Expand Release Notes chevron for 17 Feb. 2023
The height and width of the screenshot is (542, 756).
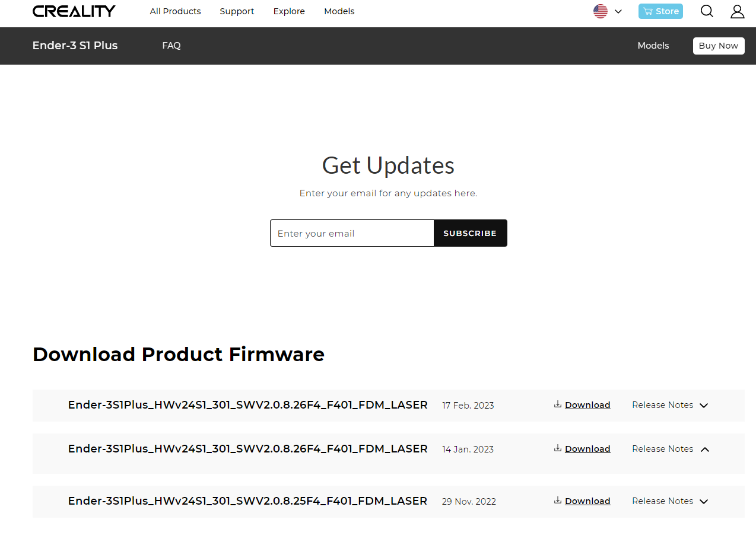click(704, 406)
